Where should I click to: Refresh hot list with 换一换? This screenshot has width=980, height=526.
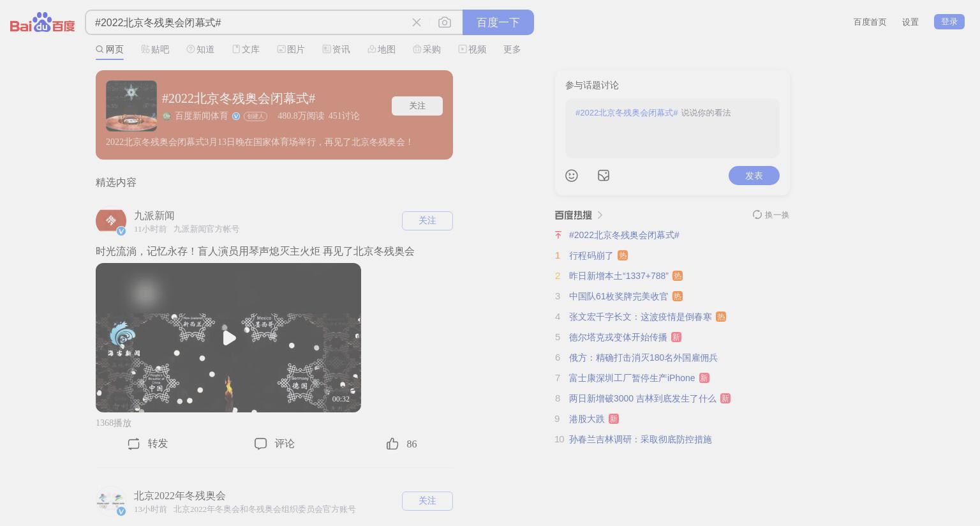771,215
